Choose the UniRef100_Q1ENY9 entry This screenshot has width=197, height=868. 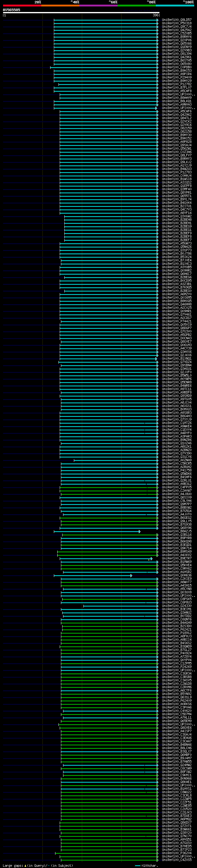coord(177,47)
